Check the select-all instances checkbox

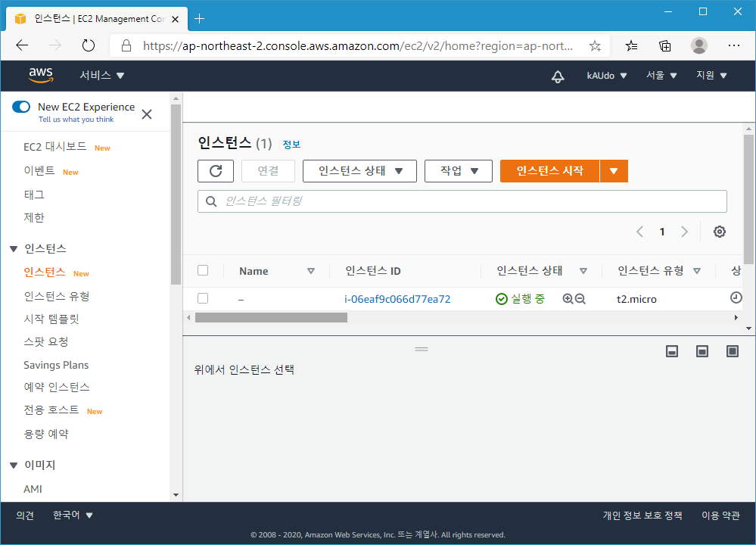click(x=203, y=270)
